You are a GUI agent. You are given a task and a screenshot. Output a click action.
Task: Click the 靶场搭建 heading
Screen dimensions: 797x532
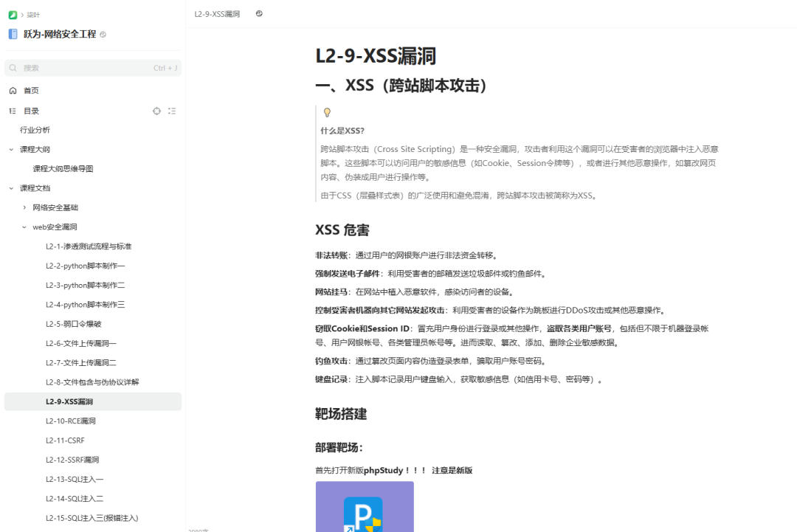[341, 414]
